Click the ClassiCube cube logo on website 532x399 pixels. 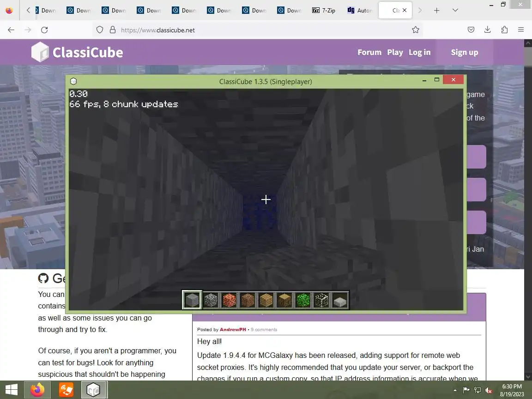[40, 52]
